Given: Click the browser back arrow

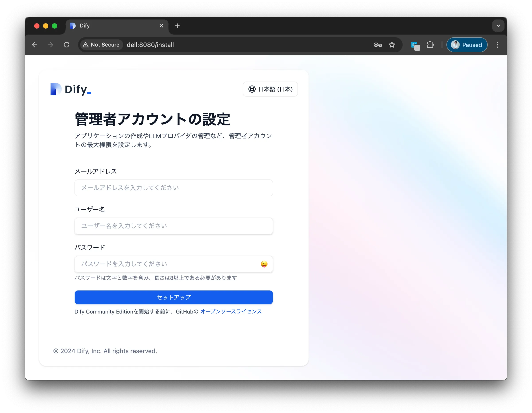Looking at the screenshot, I should pyautogui.click(x=35, y=45).
